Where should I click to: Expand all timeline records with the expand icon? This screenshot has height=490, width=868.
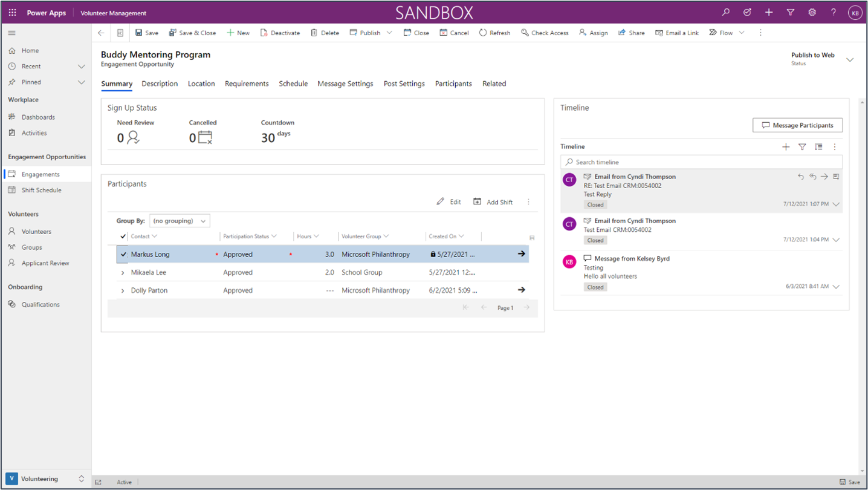pos(818,146)
